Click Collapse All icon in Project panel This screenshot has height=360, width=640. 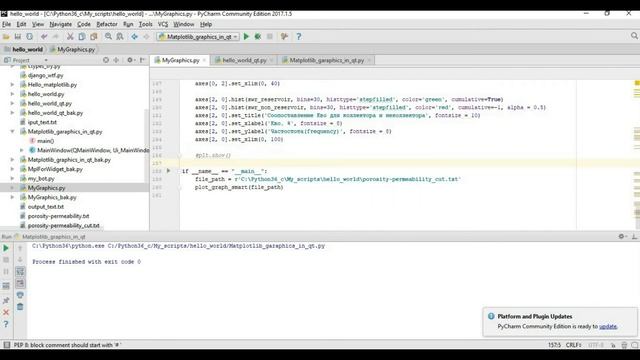coord(116,60)
